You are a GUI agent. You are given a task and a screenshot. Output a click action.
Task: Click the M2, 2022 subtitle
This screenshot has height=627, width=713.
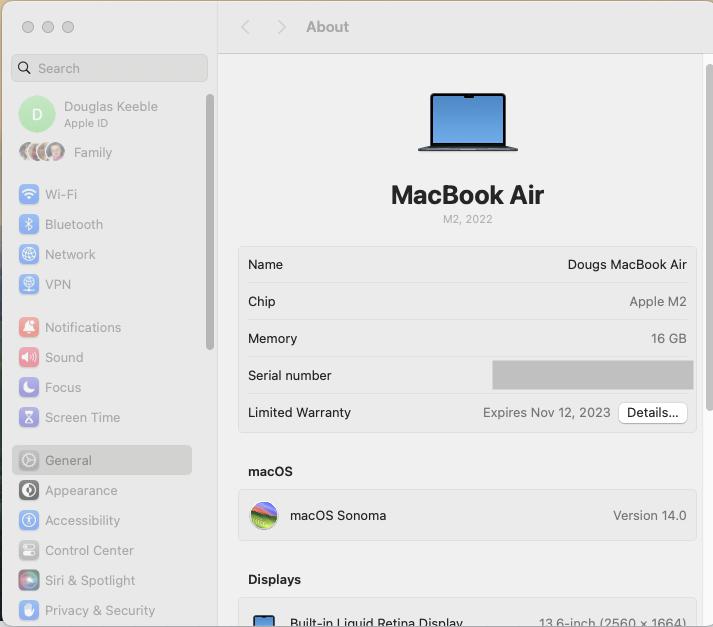[468, 219]
